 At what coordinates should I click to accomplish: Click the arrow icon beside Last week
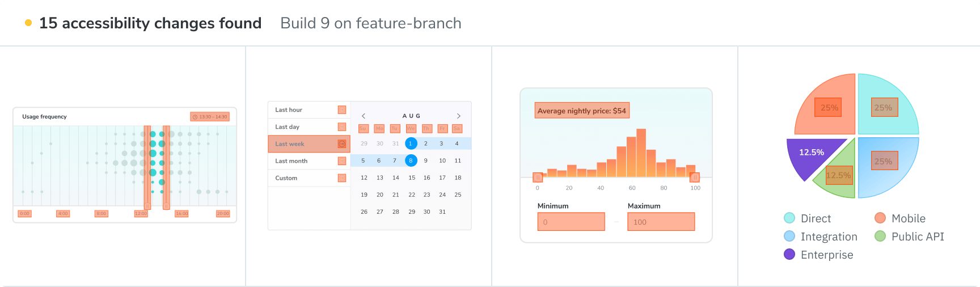coord(342,144)
